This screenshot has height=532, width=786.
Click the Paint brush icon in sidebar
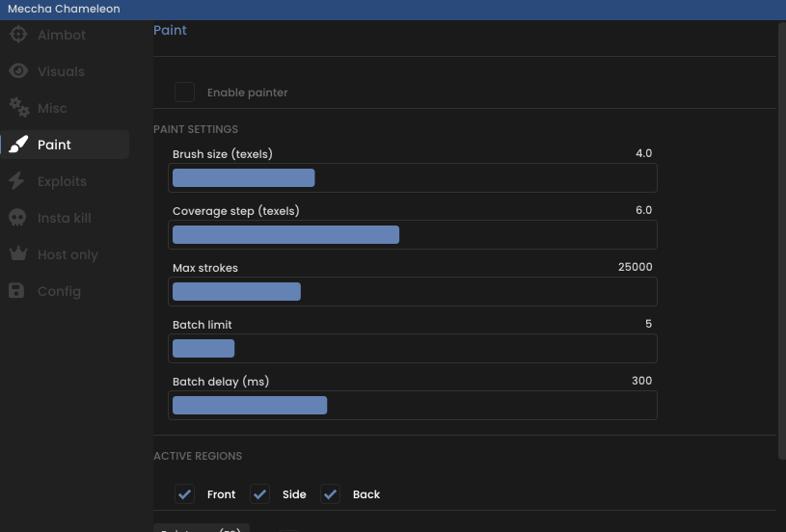tap(18, 145)
